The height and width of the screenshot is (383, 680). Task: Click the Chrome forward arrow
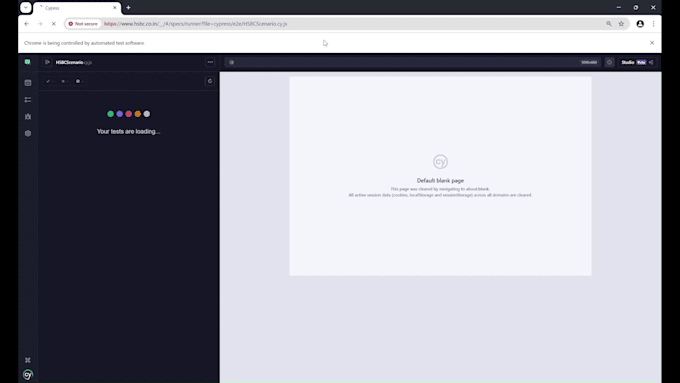[x=40, y=24]
